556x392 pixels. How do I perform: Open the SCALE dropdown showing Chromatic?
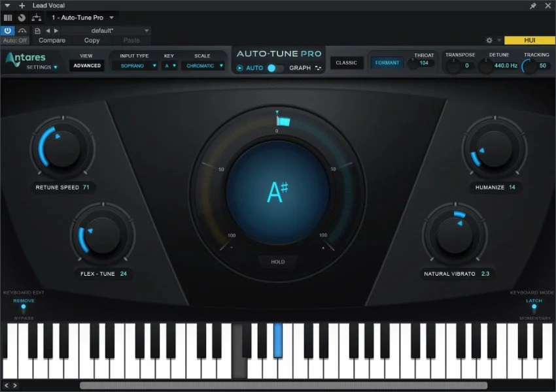(203, 66)
